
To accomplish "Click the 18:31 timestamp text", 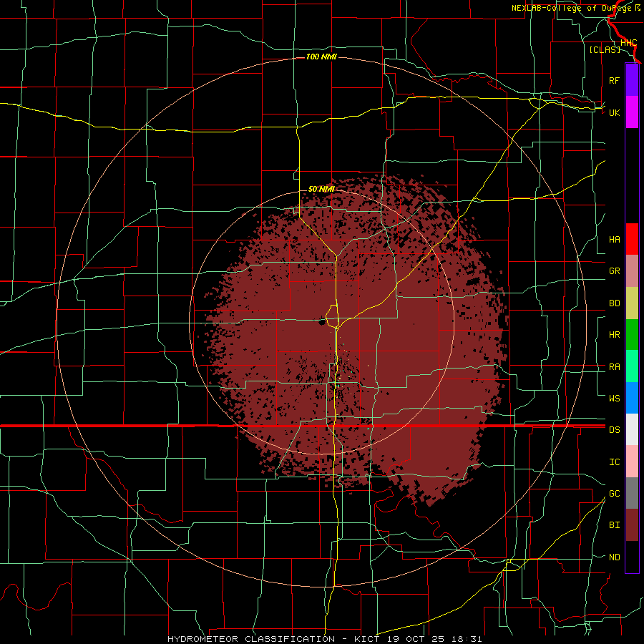I will pos(466,639).
